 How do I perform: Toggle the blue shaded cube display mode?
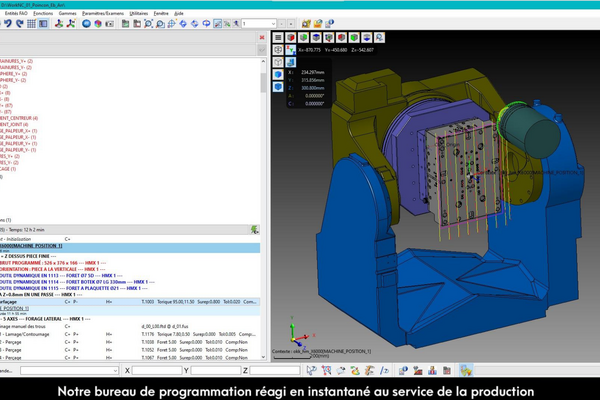(x=279, y=74)
